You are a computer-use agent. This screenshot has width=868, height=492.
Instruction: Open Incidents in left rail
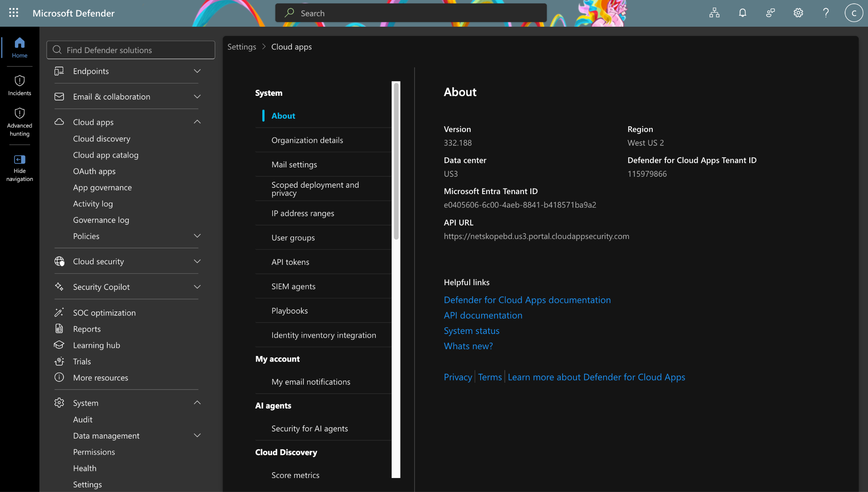pos(19,85)
